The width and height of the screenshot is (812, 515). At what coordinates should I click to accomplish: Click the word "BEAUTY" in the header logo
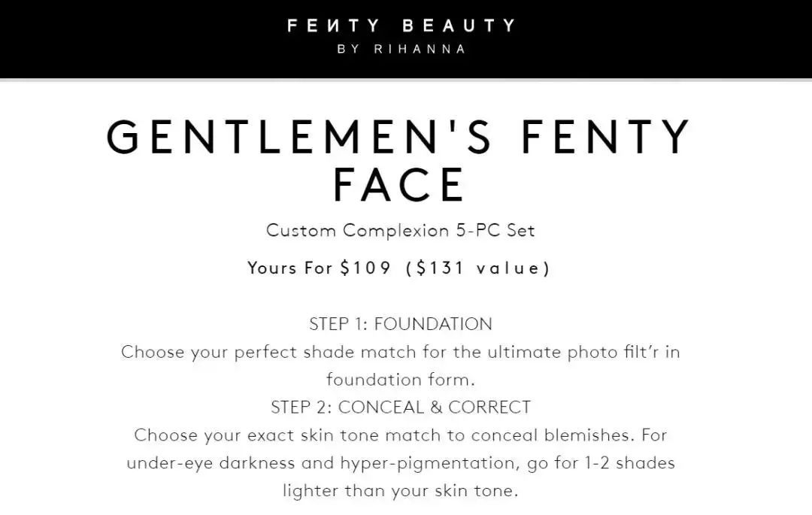(459, 26)
